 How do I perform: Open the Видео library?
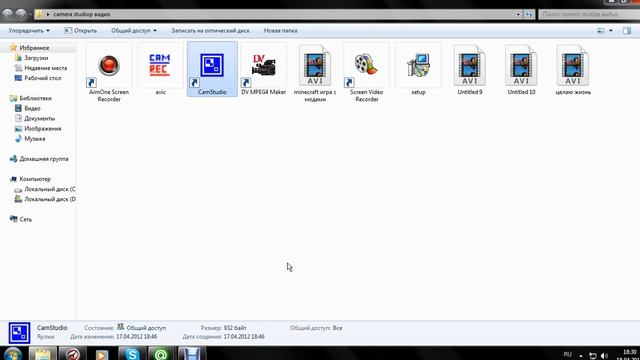pyautogui.click(x=32, y=109)
